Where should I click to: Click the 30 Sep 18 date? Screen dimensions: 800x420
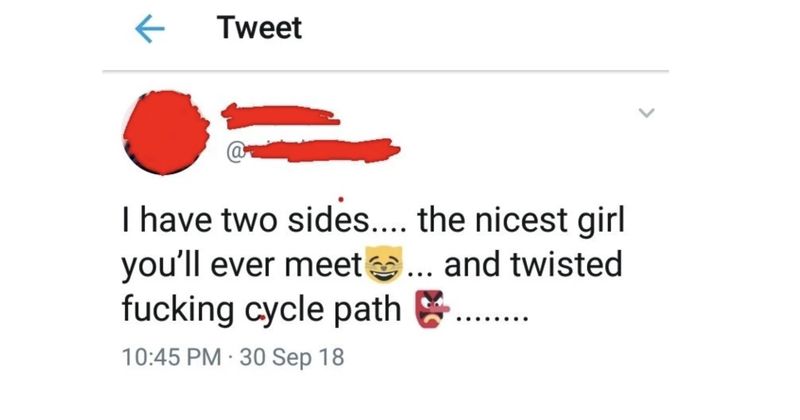click(292, 357)
